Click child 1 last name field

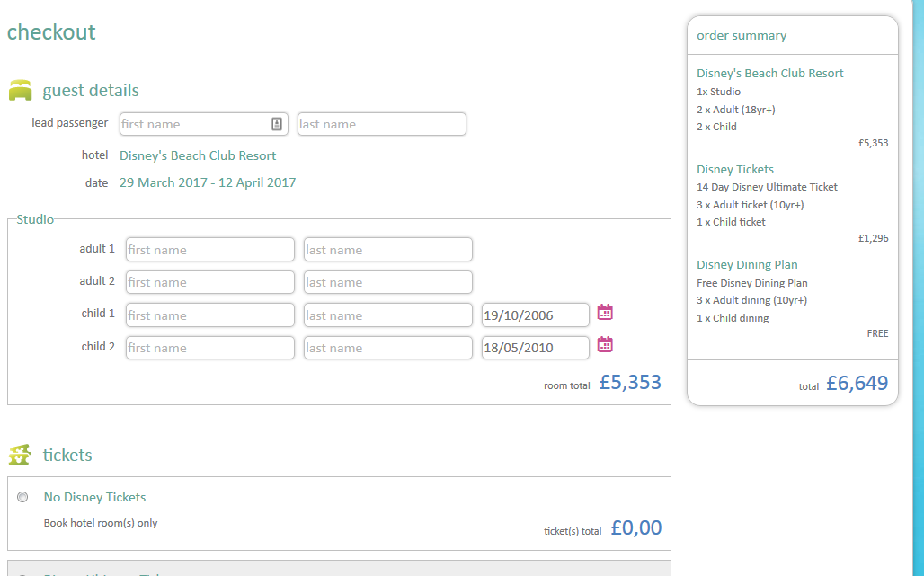387,315
